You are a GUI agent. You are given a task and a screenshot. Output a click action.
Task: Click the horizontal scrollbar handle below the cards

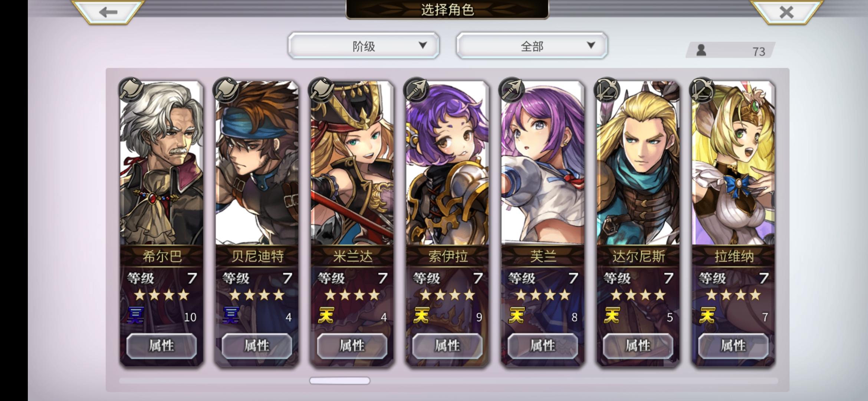point(339,381)
